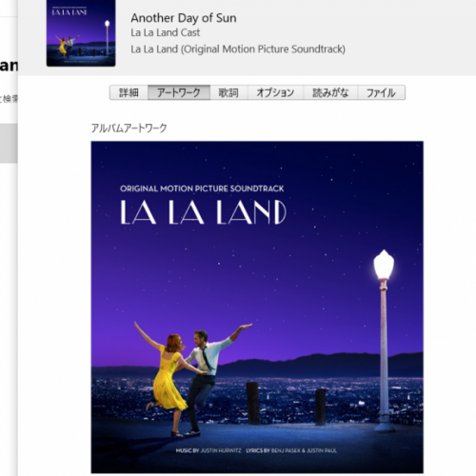Click the artist name La La Land Cast
The width and height of the screenshot is (476, 476).
[166, 32]
